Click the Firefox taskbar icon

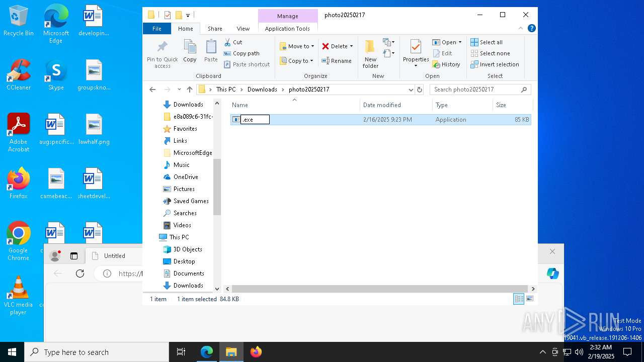click(256, 352)
